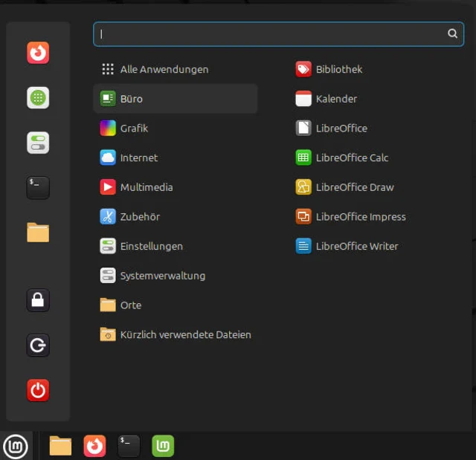Image resolution: width=476 pixels, height=460 pixels.
Task: Start LibreOffice Impress
Action: tap(360, 217)
